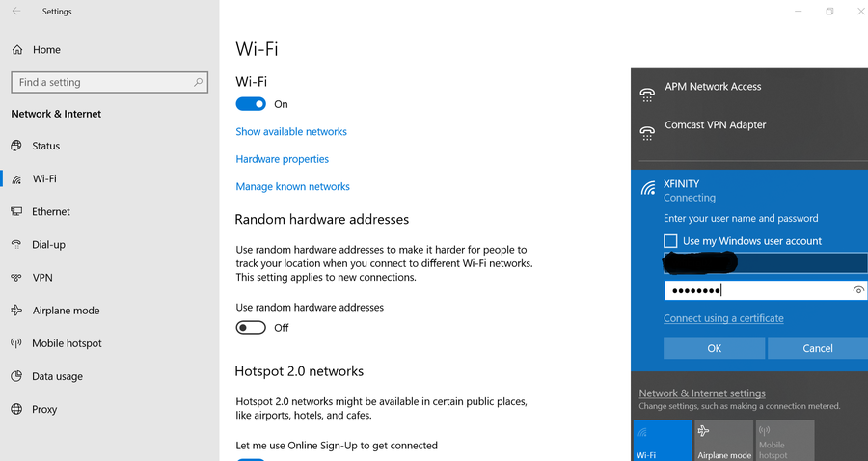Viewport: 868px width, 461px height.
Task: Toggle the Airplane mode quick action tile
Action: point(723,441)
